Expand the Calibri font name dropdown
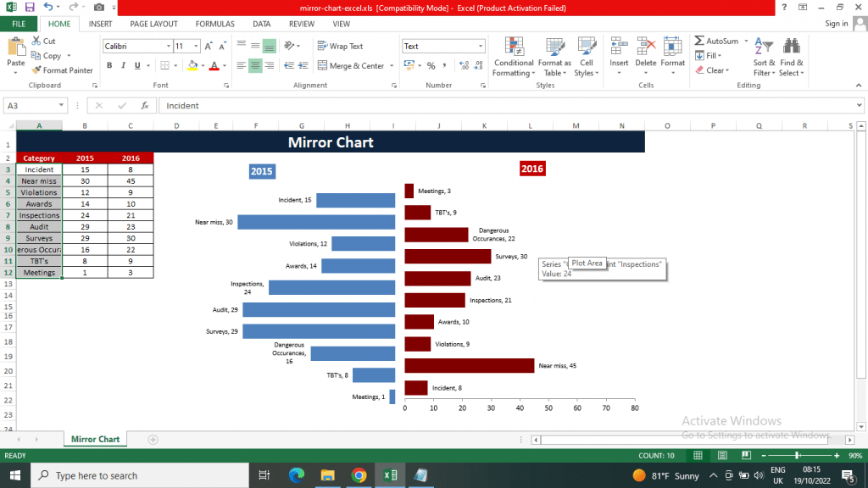The image size is (868, 488). tap(169, 46)
